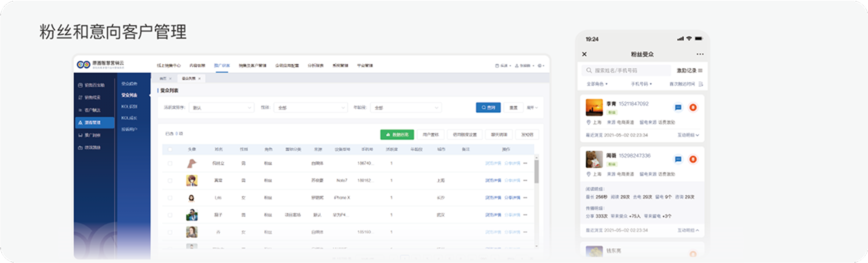Click the blue chat icon on 李青's card

click(x=678, y=107)
